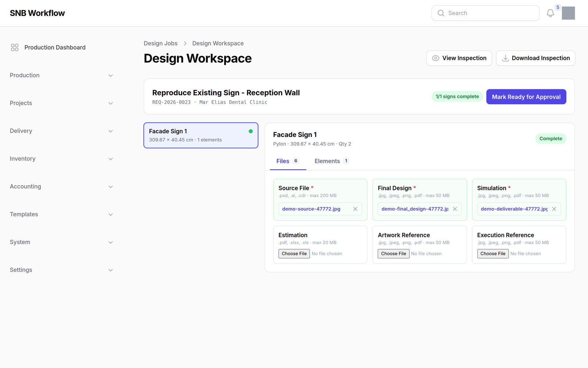Click the eye icon on View Inspection
This screenshot has height=368, width=588.
click(435, 58)
